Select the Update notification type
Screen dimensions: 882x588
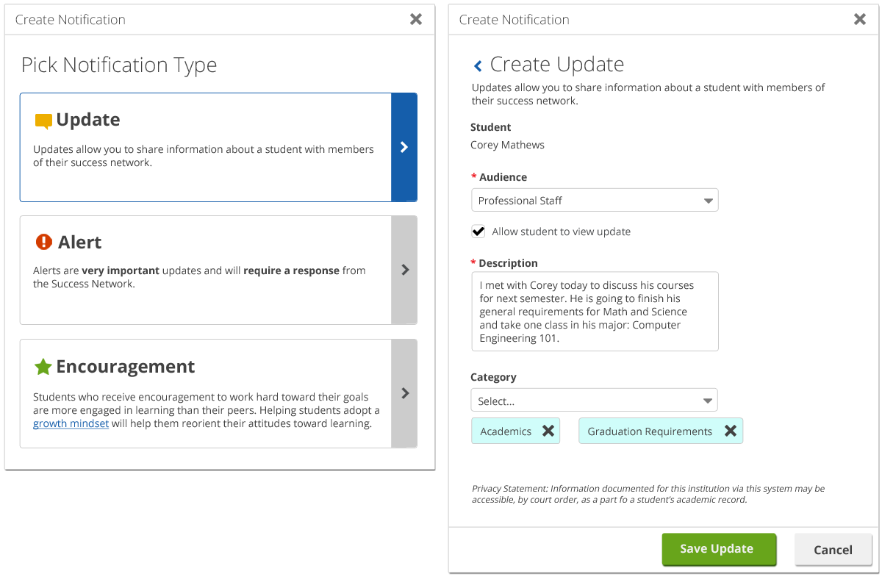[x=206, y=147]
